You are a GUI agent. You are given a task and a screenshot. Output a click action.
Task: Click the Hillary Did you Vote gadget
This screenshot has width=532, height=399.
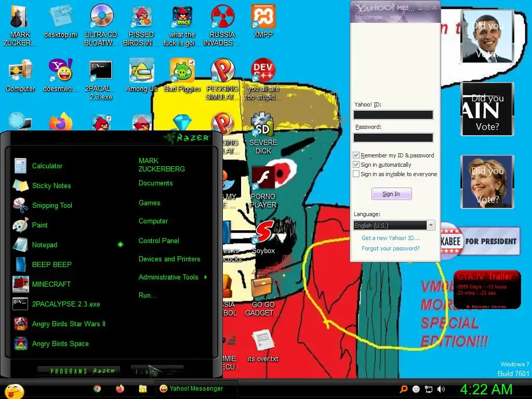click(x=487, y=182)
